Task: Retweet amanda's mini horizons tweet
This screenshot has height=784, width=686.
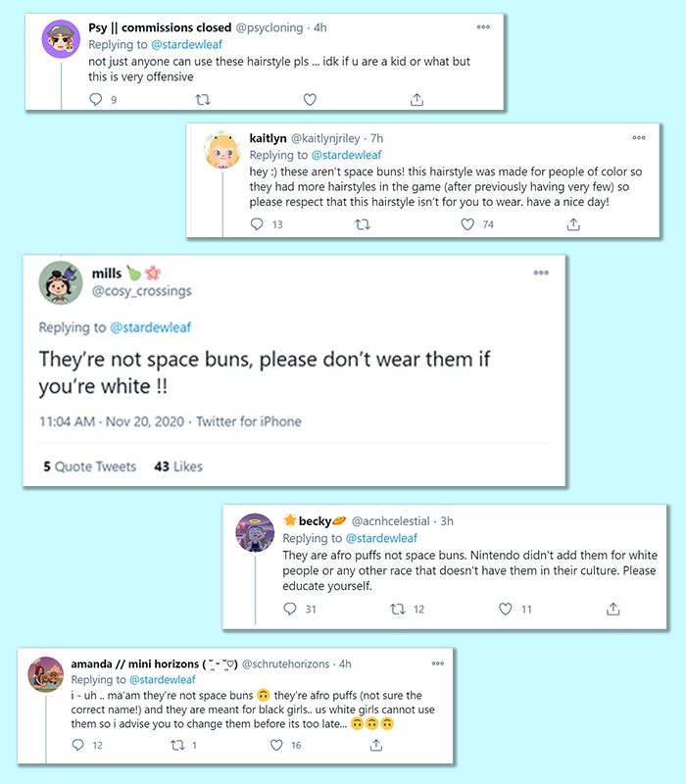Action: 178,746
